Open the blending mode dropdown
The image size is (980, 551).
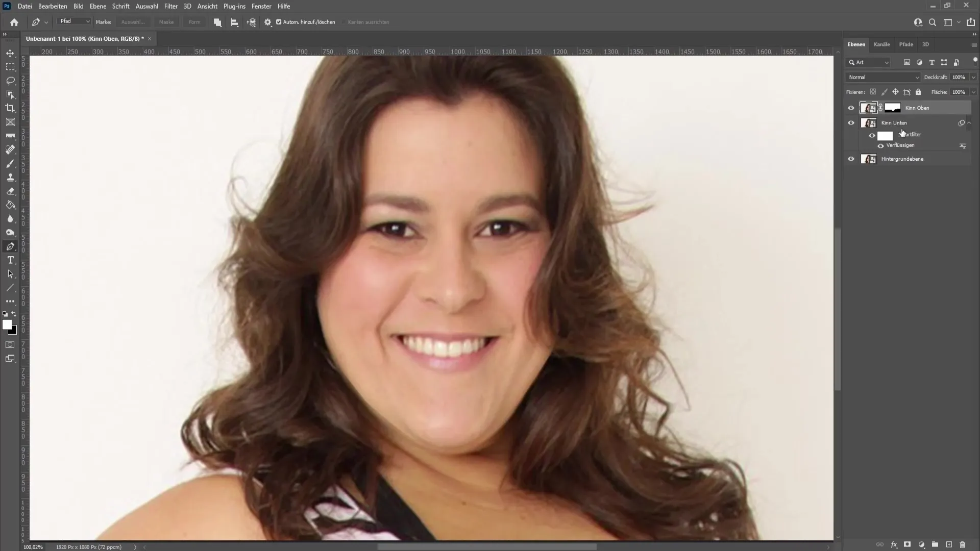(x=883, y=77)
